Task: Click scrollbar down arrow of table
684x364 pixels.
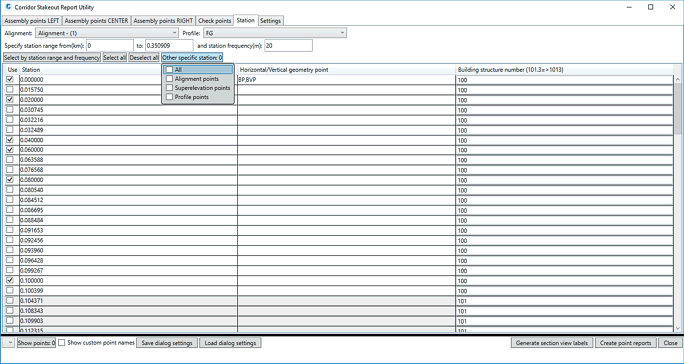Action: pyautogui.click(x=677, y=328)
